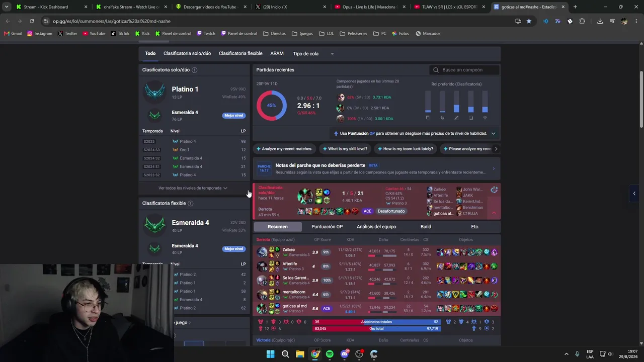Open the Panel de control Kick bookmark
Image resolution: width=644 pixels, height=362 pixels.
coord(173,34)
